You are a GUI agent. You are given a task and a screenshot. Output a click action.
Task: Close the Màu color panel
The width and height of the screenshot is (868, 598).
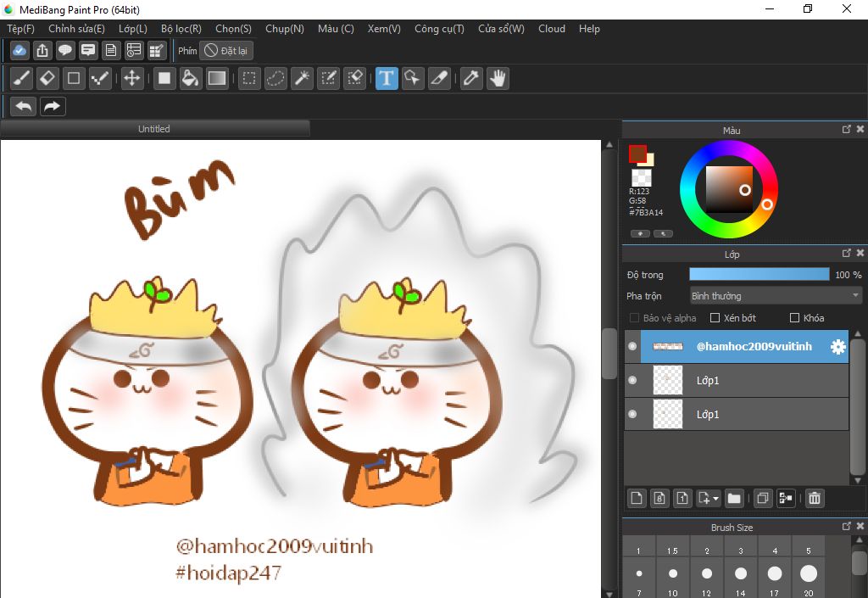[x=860, y=129]
